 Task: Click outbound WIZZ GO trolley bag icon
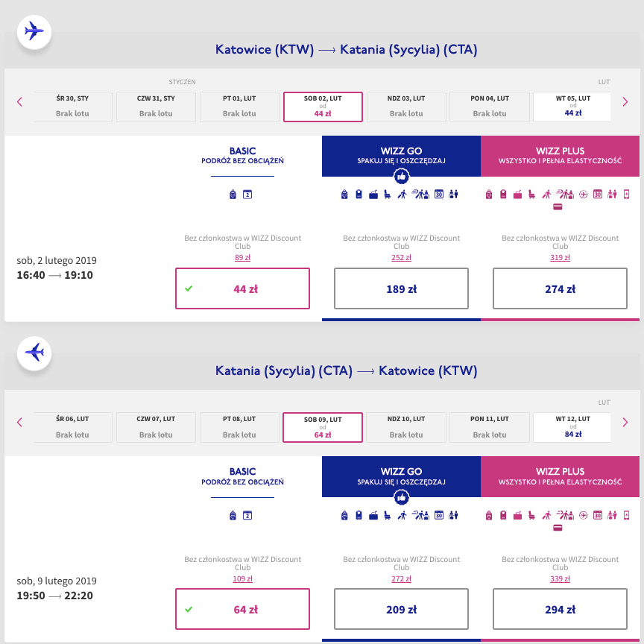(x=359, y=195)
